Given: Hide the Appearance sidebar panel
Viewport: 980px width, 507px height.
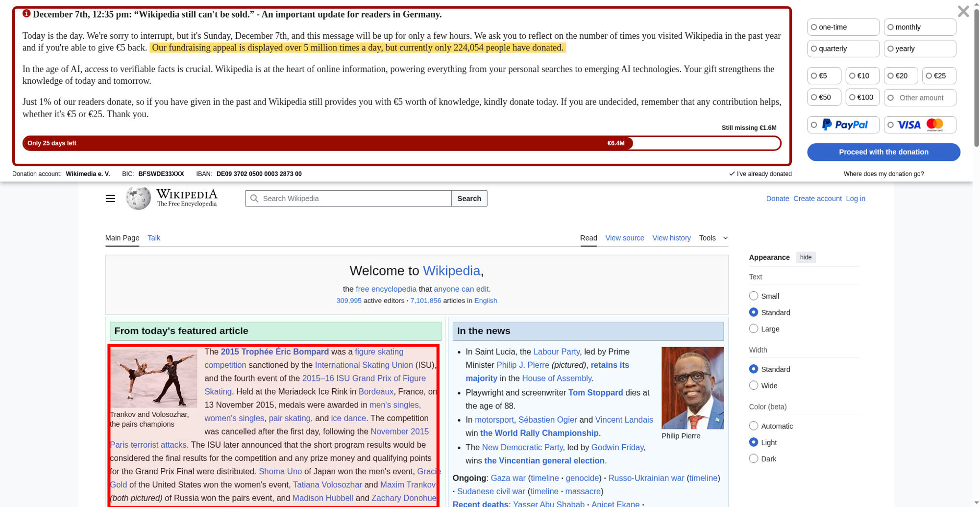Looking at the screenshot, I should 806,257.
